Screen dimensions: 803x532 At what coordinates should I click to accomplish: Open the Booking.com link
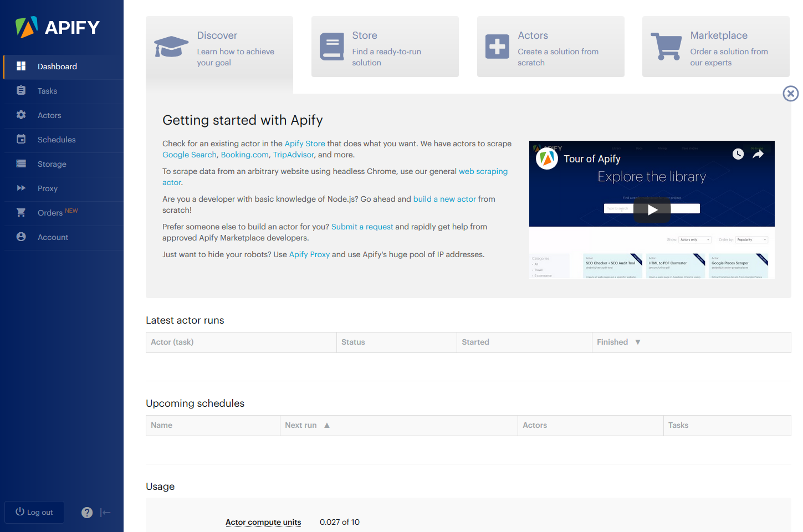[244, 155]
